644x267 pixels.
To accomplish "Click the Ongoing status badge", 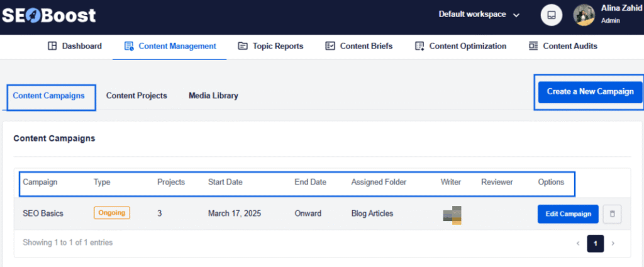I will 112,213.
